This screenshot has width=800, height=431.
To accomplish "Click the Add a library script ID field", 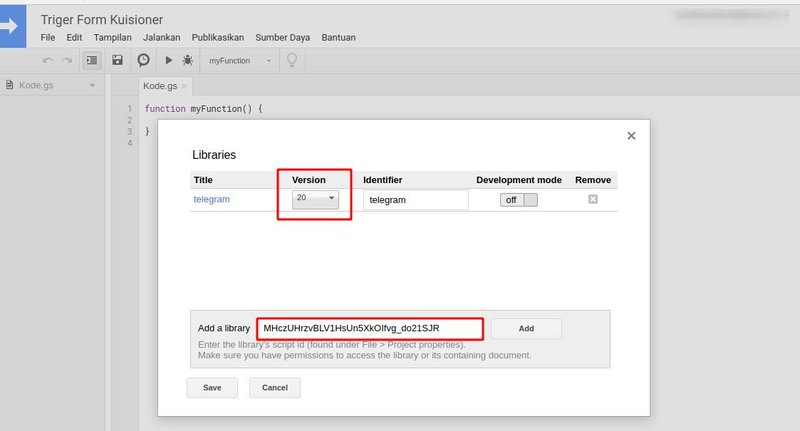I will click(x=370, y=328).
